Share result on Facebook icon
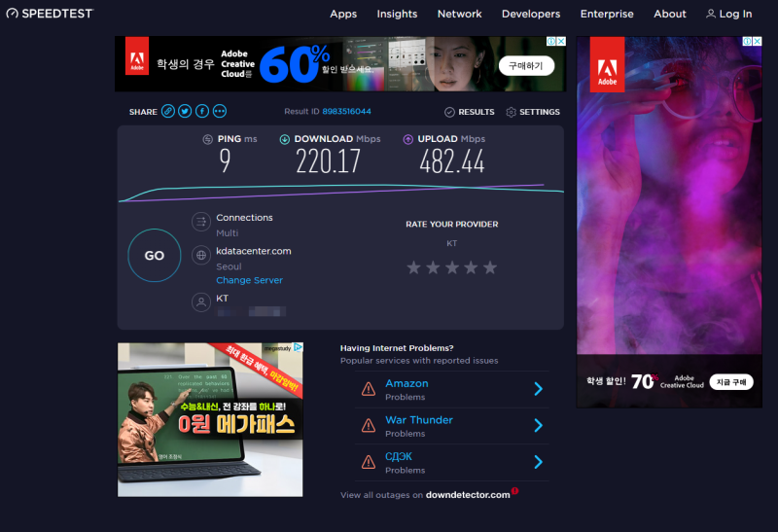This screenshot has height=532, width=778. [x=202, y=111]
